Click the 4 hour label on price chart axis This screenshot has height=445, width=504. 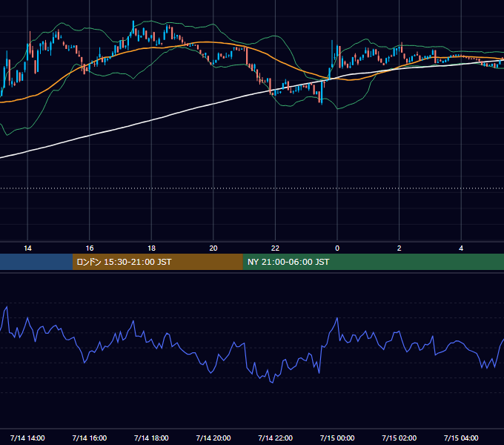(x=461, y=248)
